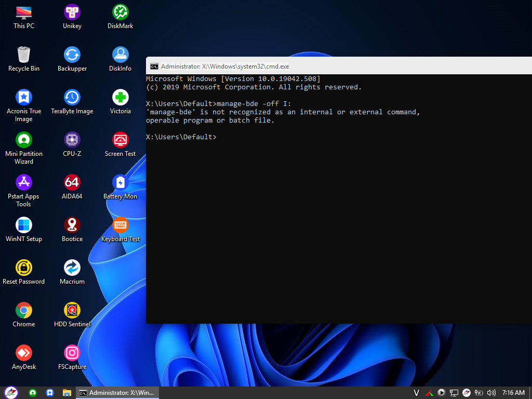Open File Explorer from the taskbar
The height and width of the screenshot is (399, 532).
pos(67,393)
